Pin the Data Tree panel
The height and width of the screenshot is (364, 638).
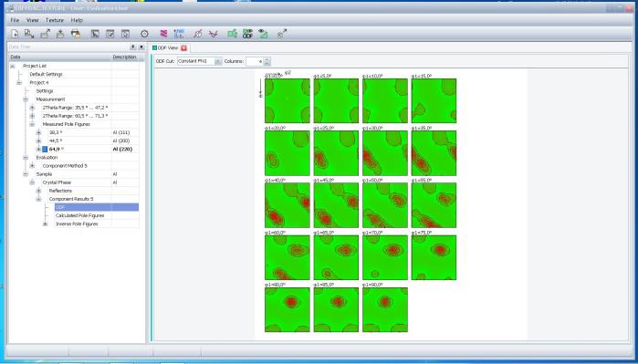pyautogui.click(x=133, y=47)
